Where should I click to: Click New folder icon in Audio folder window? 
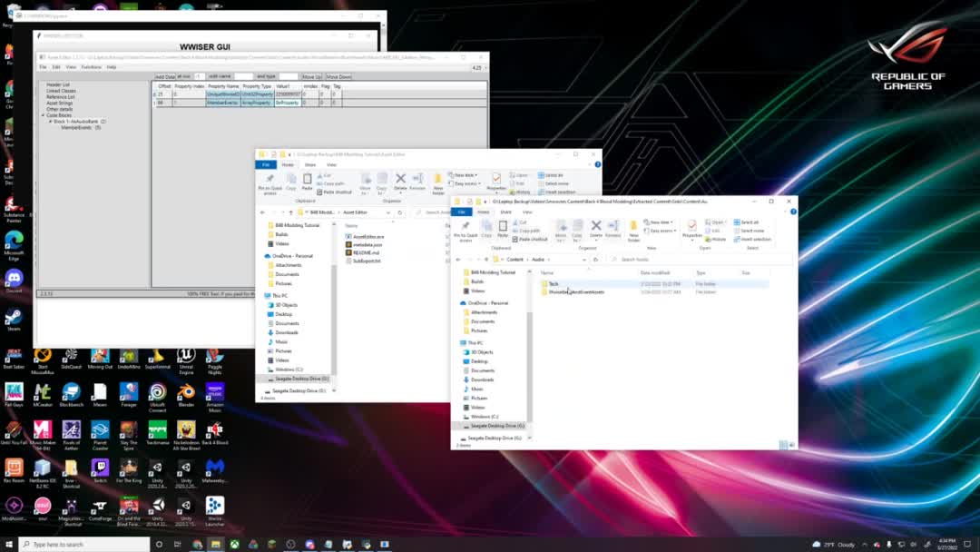point(634,227)
